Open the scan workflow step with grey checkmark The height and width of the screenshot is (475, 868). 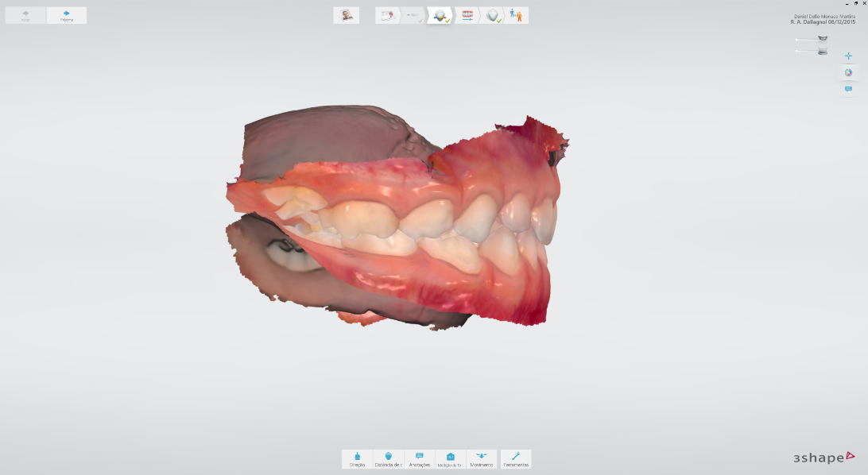(x=413, y=15)
